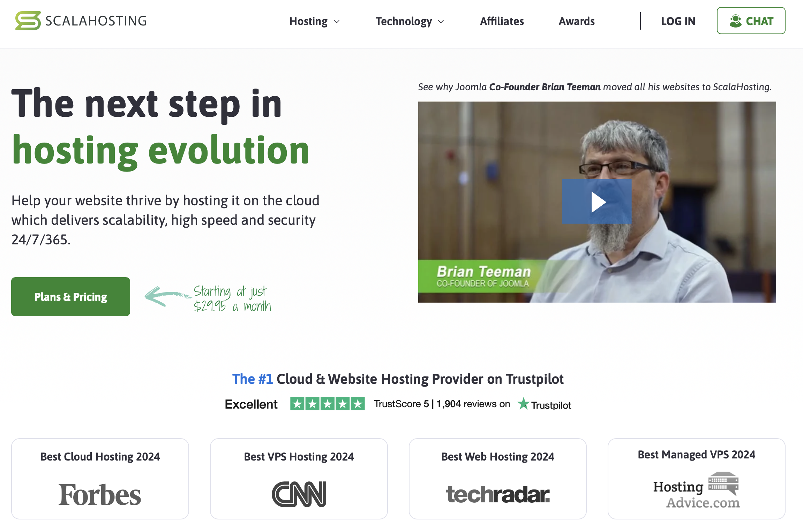Click the SCALAHOSTING wordmark text
The width and height of the screenshot is (803, 532).
(96, 21)
